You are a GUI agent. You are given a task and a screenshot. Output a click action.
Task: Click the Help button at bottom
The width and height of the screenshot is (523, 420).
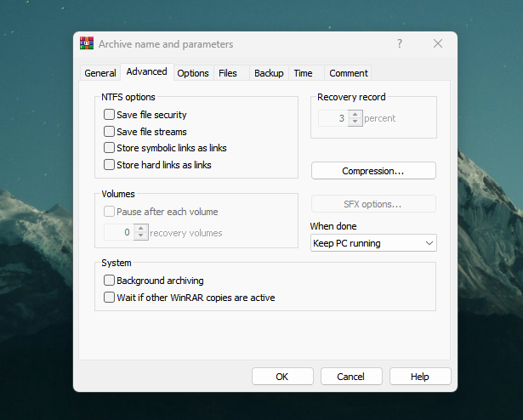click(420, 377)
